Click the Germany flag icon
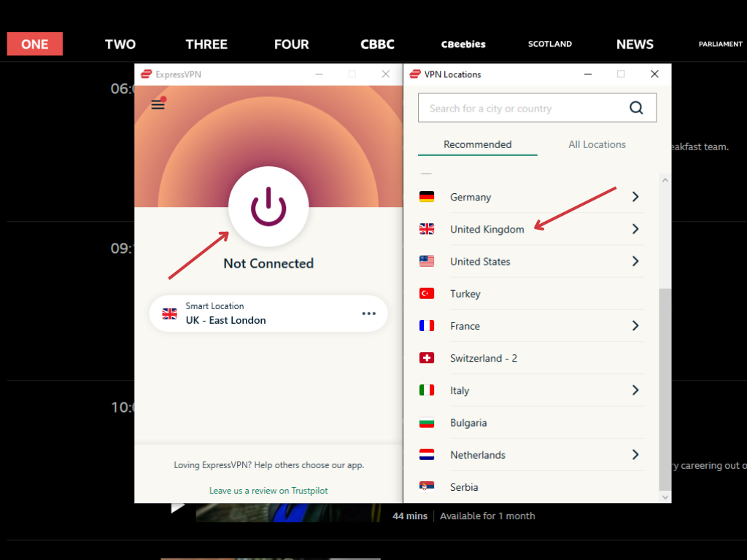 click(x=427, y=196)
